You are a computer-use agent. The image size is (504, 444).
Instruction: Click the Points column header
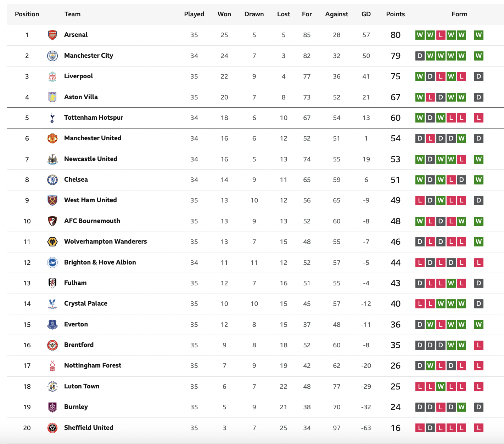coord(396,14)
